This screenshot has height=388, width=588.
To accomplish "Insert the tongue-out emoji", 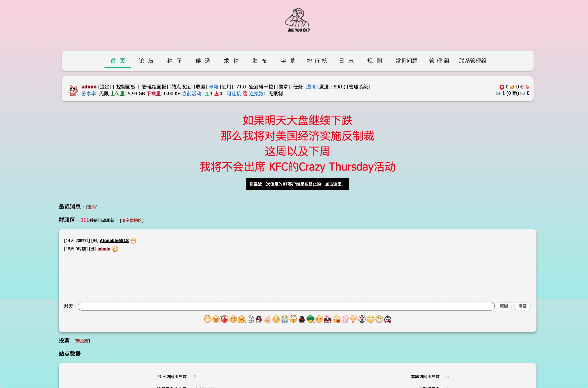I will [216, 319].
